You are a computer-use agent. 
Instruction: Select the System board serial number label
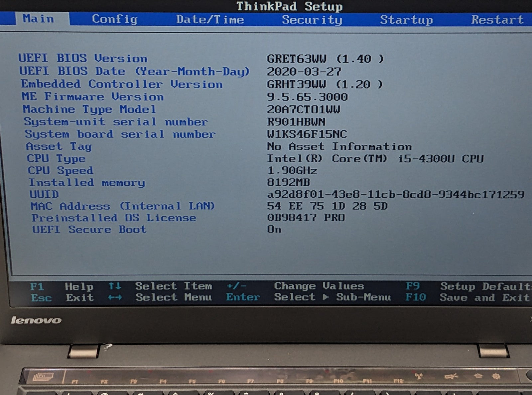[120, 134]
